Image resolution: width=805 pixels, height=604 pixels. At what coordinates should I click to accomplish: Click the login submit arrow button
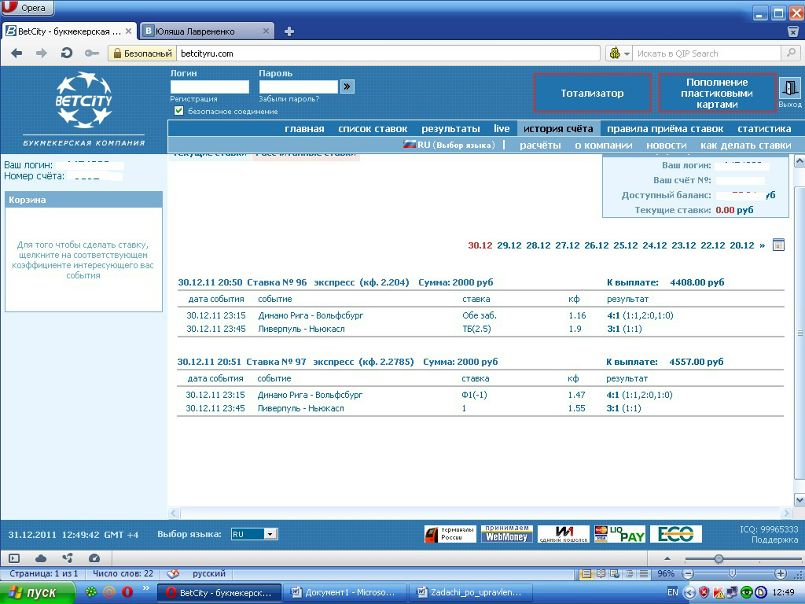(347, 87)
